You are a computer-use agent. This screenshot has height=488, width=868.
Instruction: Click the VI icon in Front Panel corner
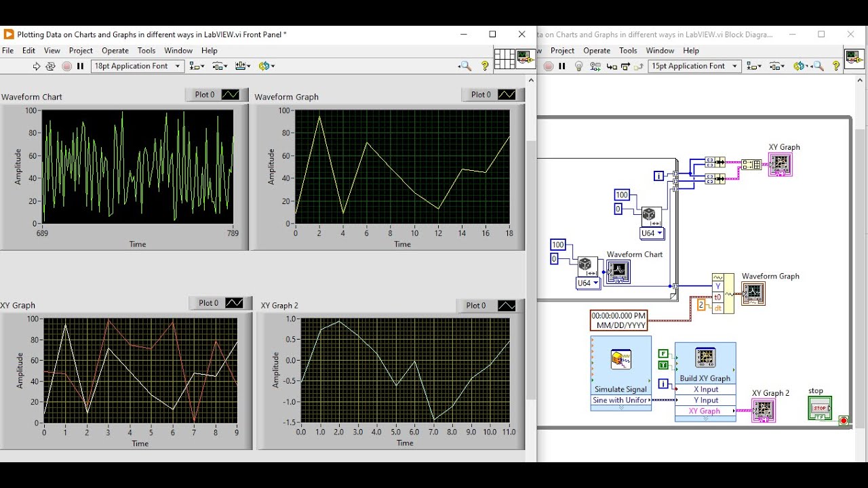point(525,59)
